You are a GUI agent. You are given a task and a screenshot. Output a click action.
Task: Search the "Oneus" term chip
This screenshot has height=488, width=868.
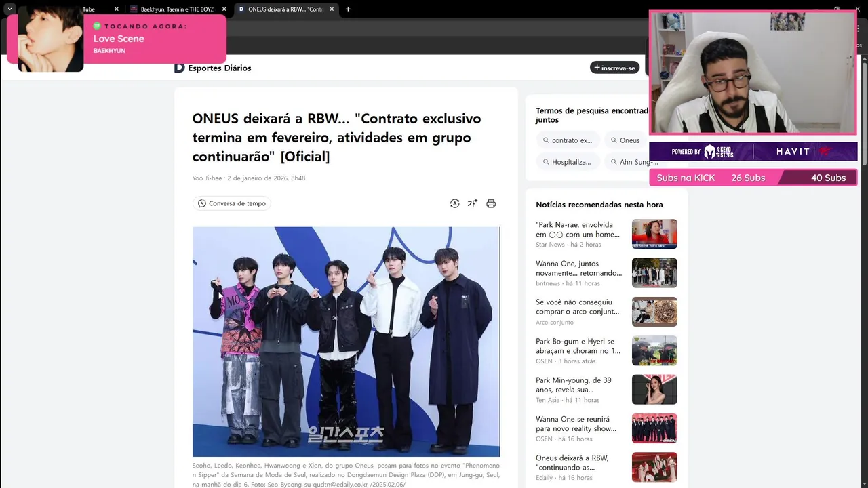click(625, 140)
